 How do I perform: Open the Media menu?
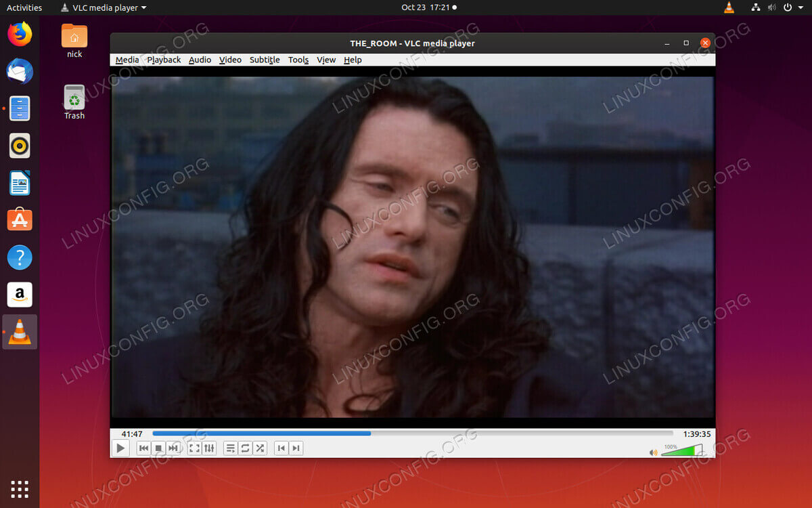pos(127,60)
